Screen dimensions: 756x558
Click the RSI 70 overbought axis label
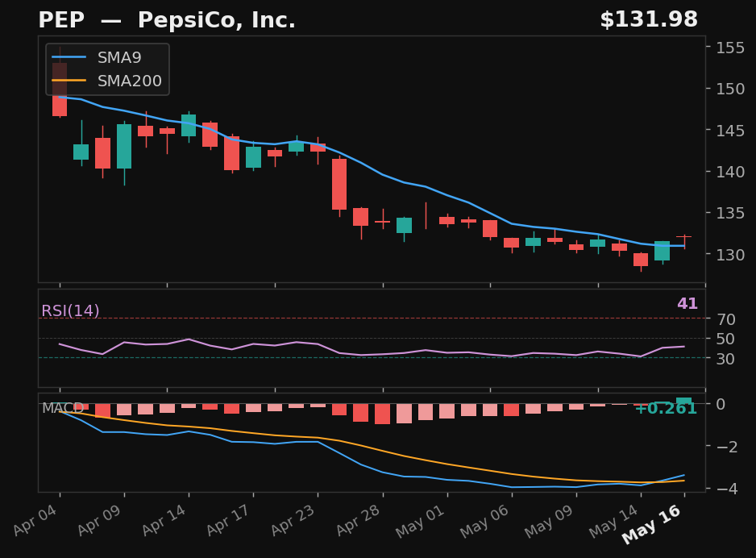[x=725, y=319]
